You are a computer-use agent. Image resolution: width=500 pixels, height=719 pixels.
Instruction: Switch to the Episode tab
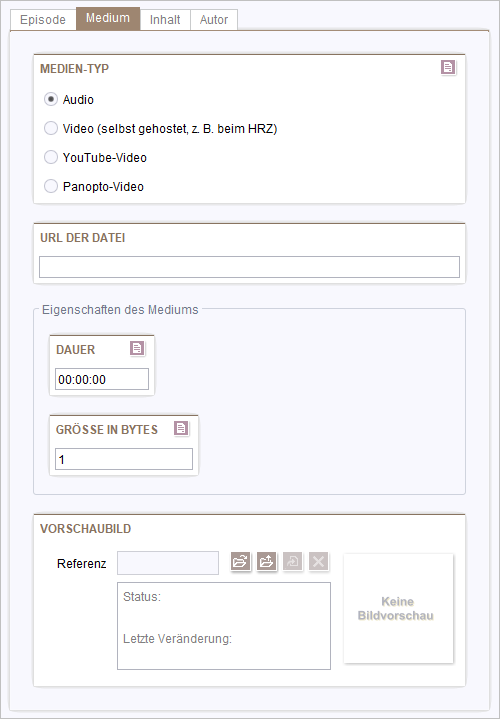click(43, 20)
